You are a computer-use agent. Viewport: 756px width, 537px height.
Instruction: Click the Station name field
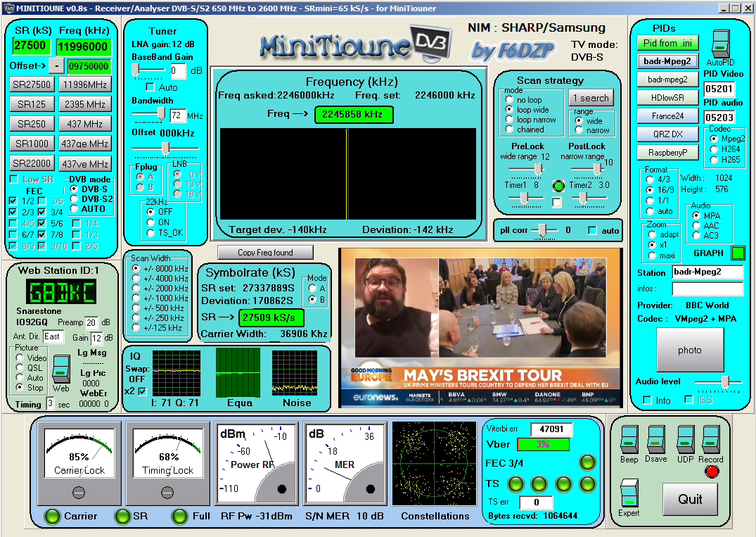coord(707,272)
